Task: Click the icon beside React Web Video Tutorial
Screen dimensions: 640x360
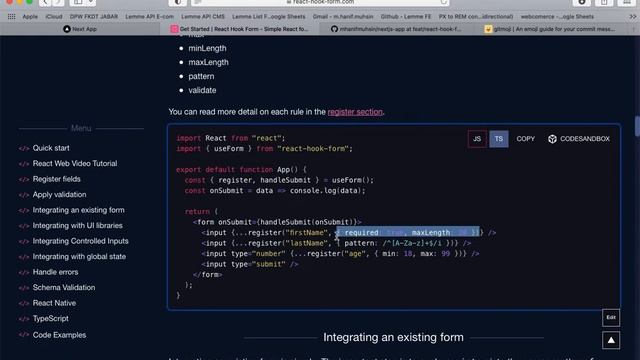Action: [x=24, y=164]
